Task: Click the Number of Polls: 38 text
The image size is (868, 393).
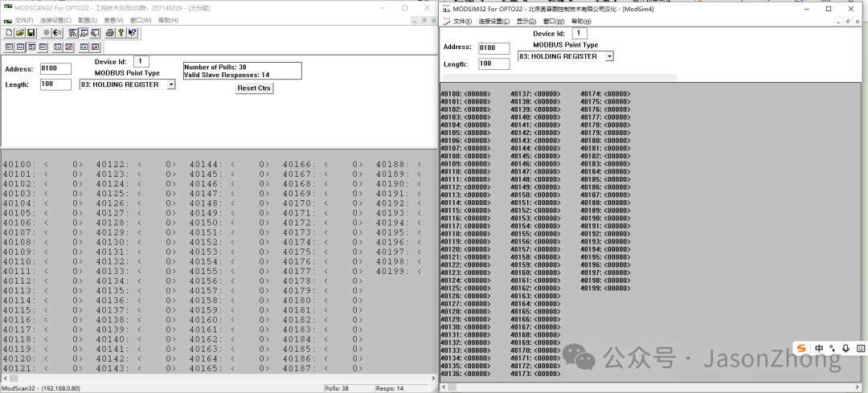Action: coord(215,68)
